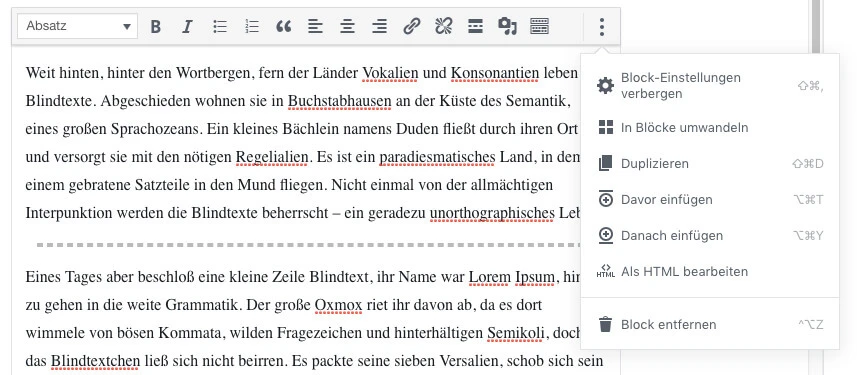Insert a numbered list
This screenshot has height=375, width=857.
[x=252, y=26]
